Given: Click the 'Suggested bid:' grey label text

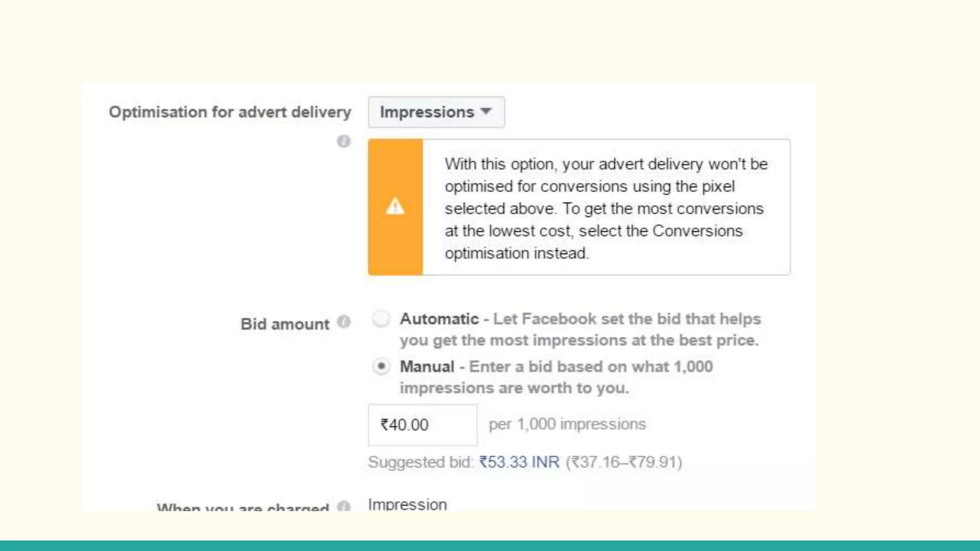Looking at the screenshot, I should tap(421, 462).
